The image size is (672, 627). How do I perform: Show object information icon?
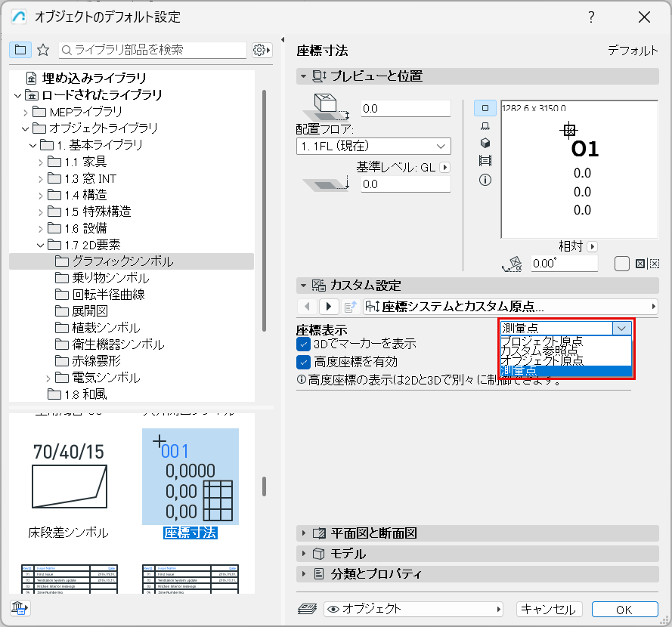(x=485, y=180)
